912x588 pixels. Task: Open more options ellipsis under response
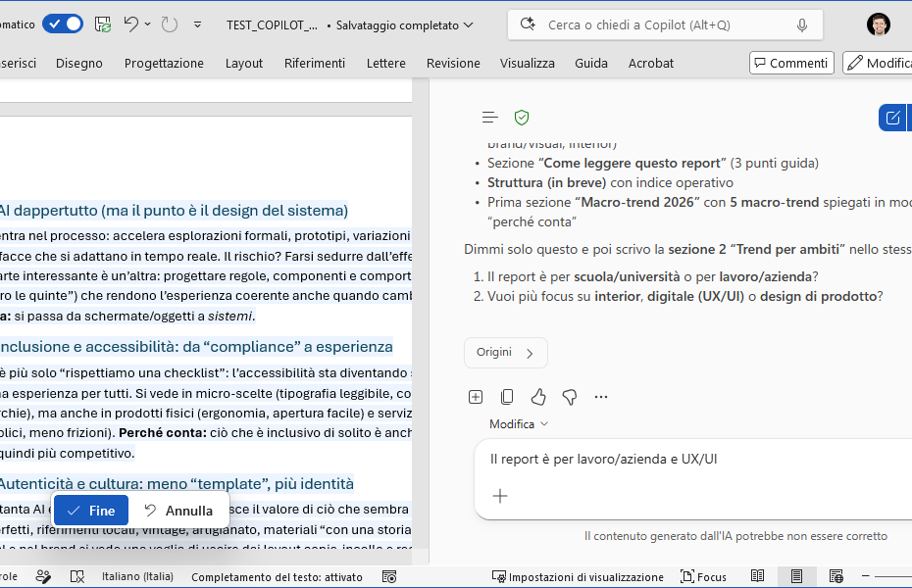tap(601, 397)
